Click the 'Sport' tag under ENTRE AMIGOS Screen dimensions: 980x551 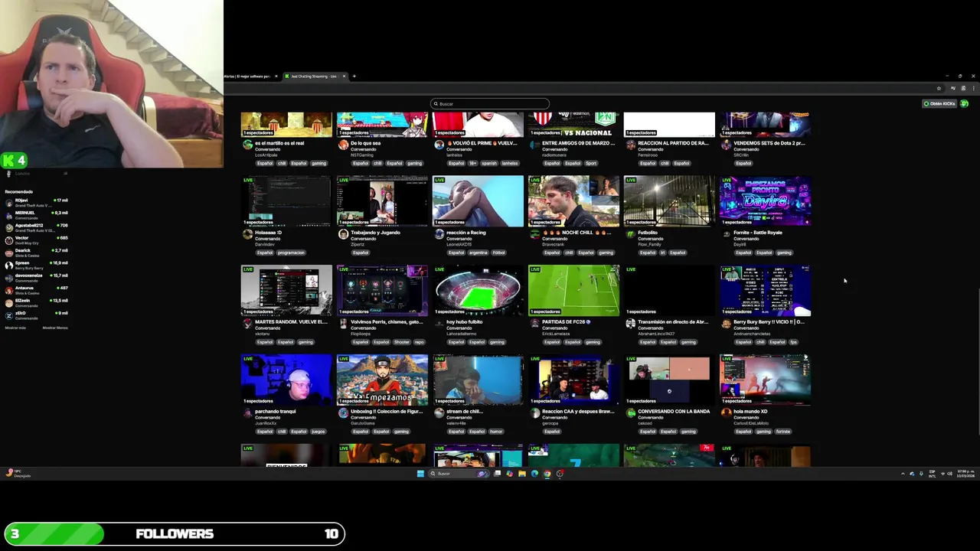(590, 163)
